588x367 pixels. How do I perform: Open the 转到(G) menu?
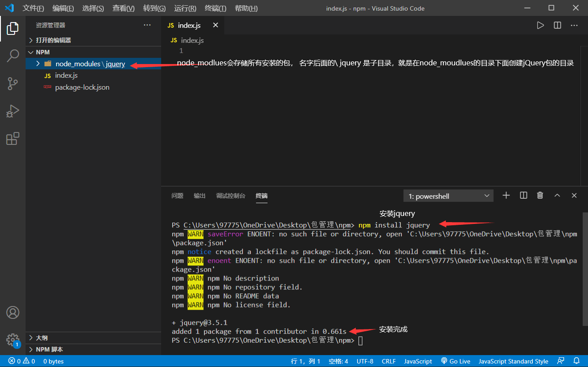pos(155,8)
